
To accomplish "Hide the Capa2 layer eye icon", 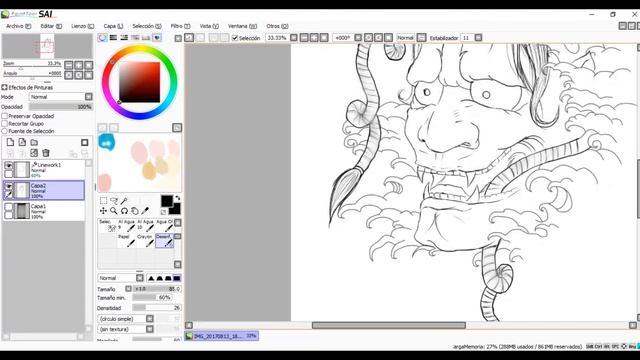I will click(8, 186).
